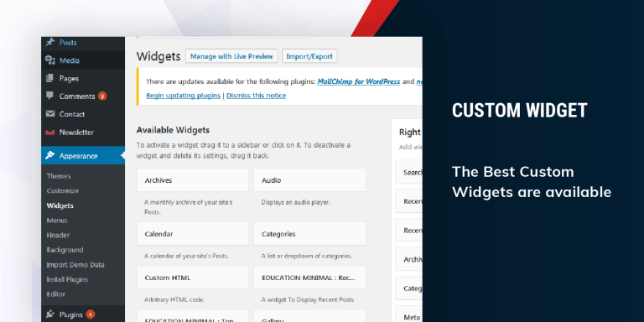Open Import Demo Data in the Appearance menu
This screenshot has height=322, width=644.
[x=75, y=264]
